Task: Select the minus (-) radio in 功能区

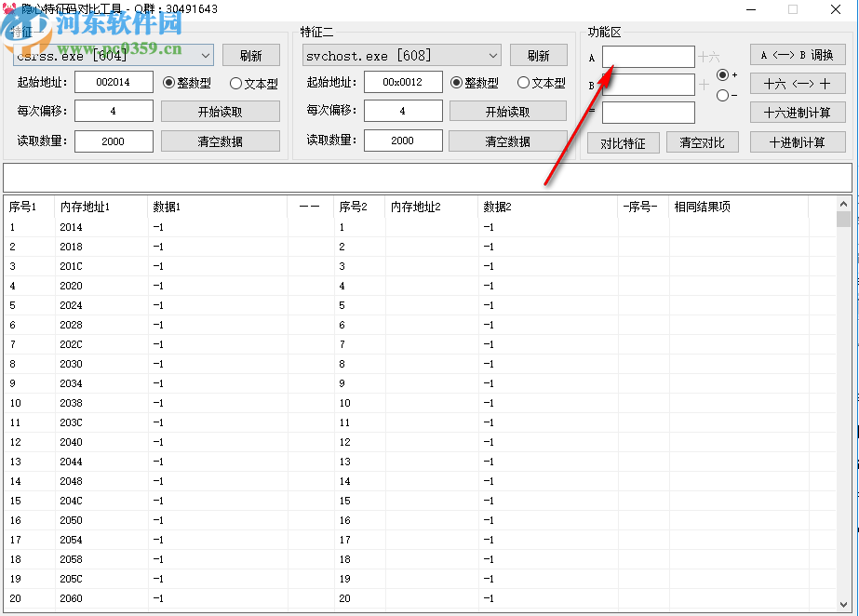Action: click(723, 97)
